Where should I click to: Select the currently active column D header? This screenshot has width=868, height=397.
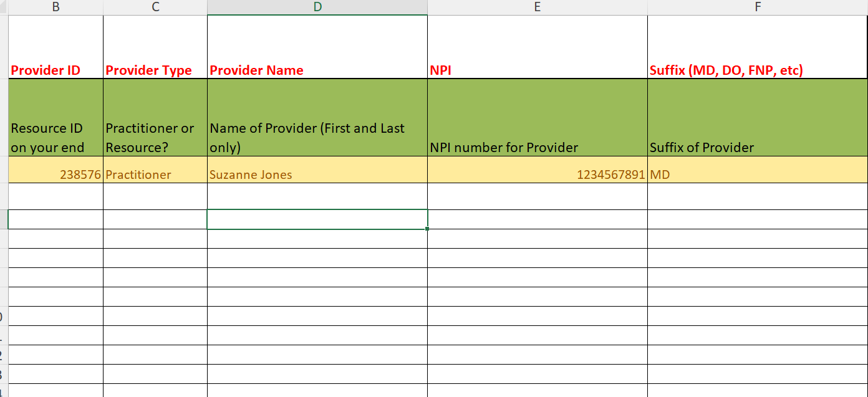[x=317, y=7]
